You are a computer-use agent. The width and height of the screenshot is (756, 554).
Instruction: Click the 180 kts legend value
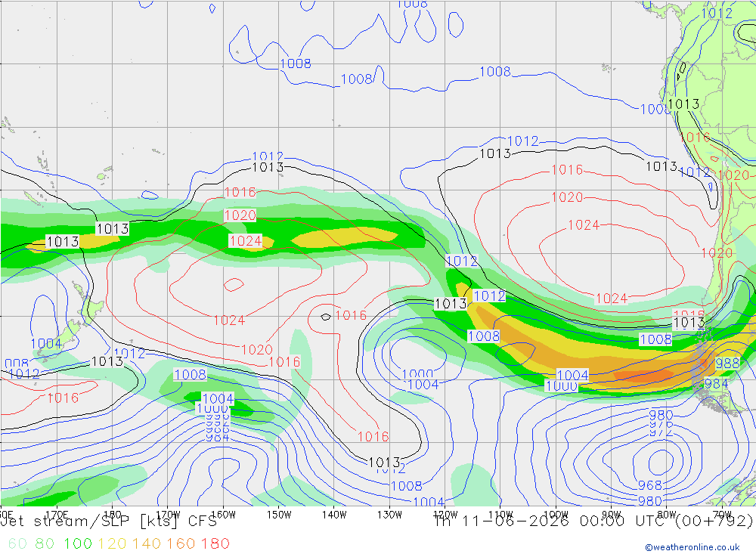pos(215,543)
